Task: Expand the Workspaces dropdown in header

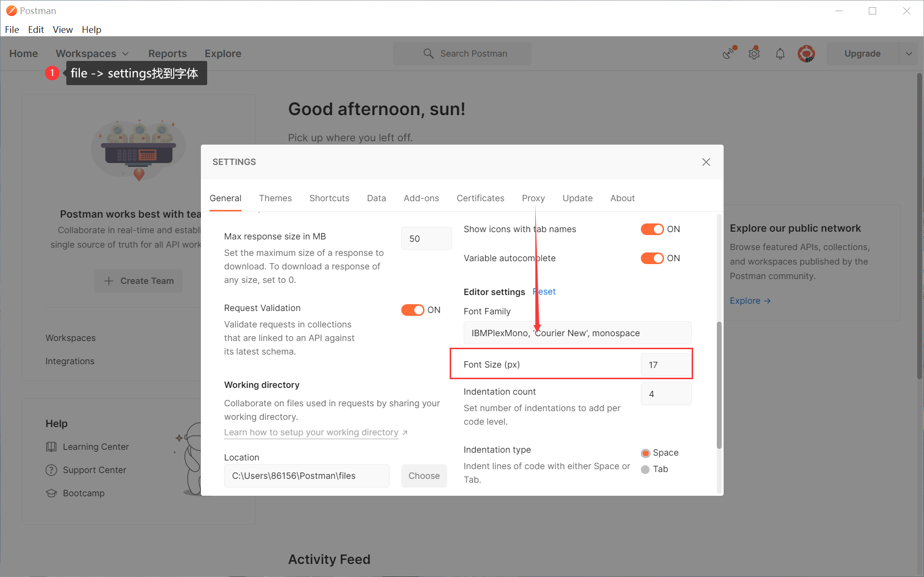Action: [x=92, y=53]
